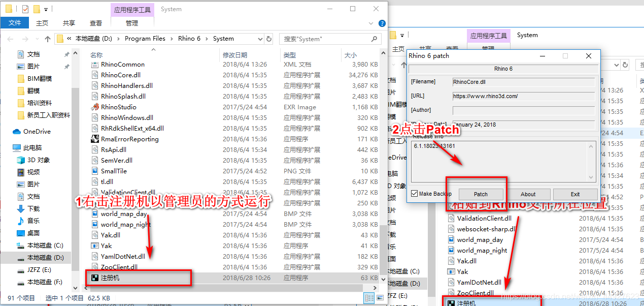Click the Filename field showing RhinoCore.dll

click(x=524, y=82)
